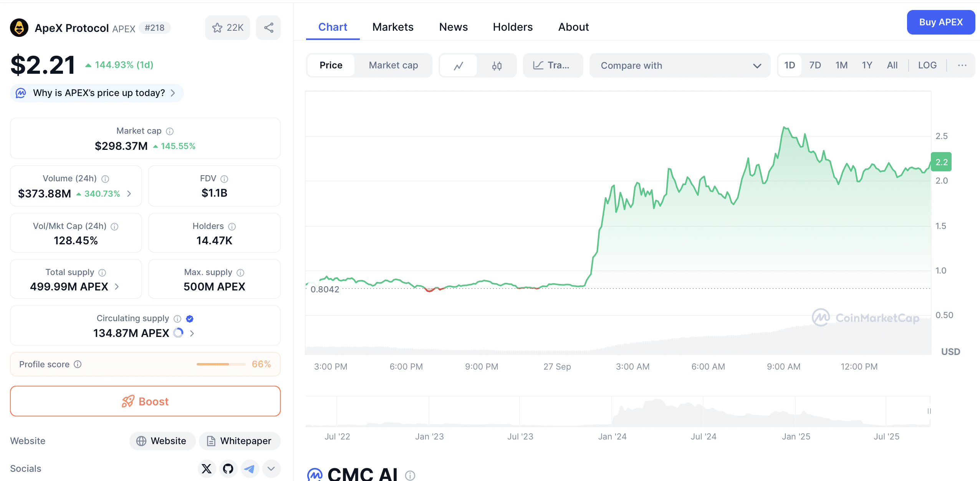Viewport: 980px width, 481px height.
Task: Click the Market cap info icon
Action: click(170, 131)
